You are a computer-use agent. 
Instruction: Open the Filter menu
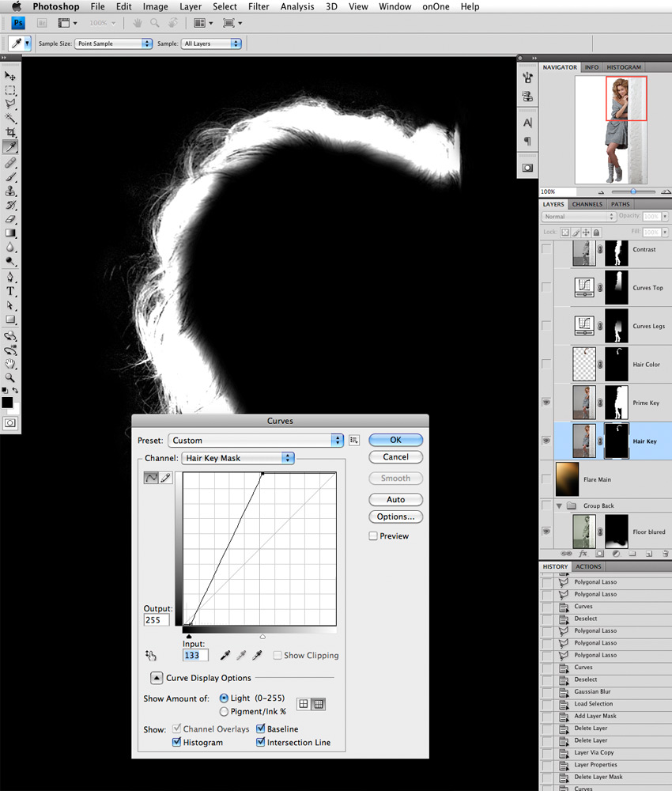tap(259, 6)
